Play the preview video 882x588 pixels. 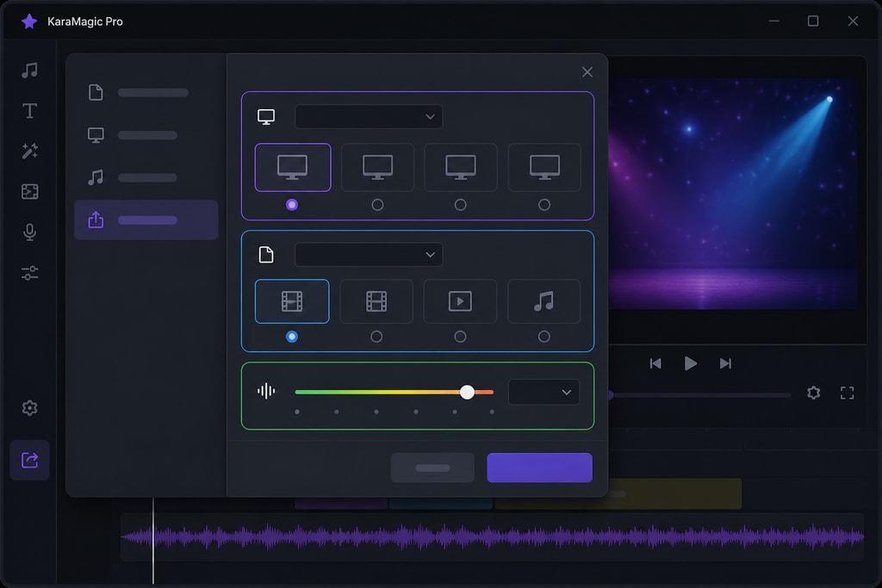tap(690, 363)
